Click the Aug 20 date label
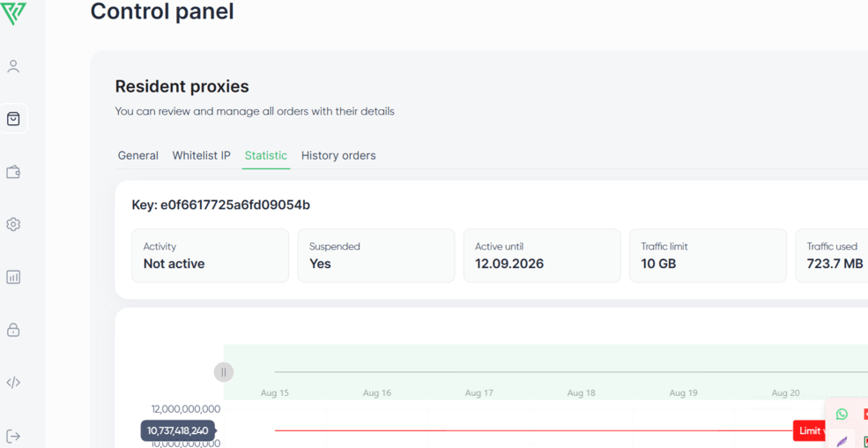This screenshot has width=868, height=448. [x=785, y=393]
